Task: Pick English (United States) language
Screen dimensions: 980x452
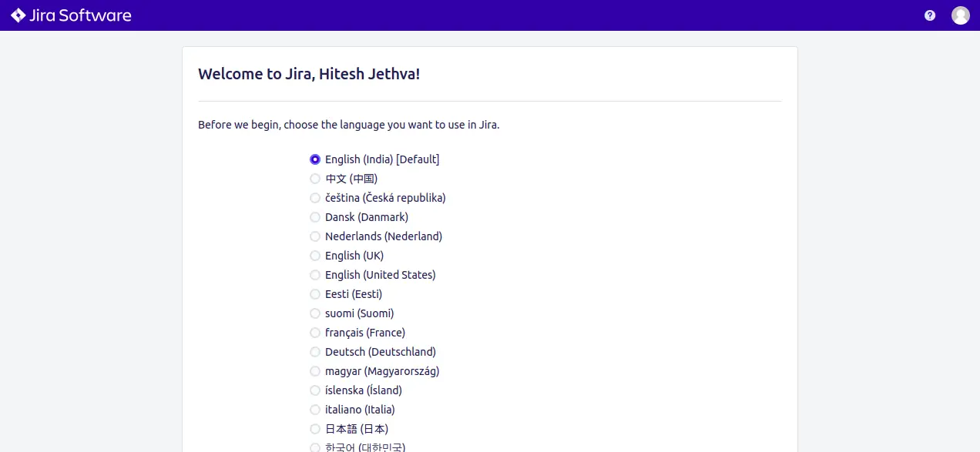Action: tap(315, 275)
